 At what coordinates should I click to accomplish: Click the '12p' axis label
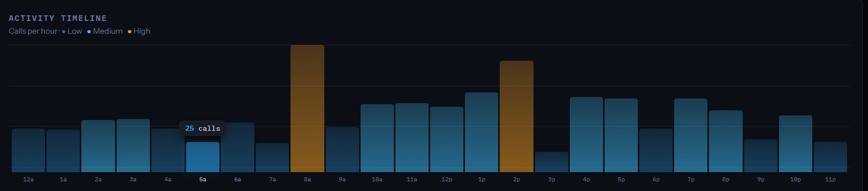(x=447, y=179)
